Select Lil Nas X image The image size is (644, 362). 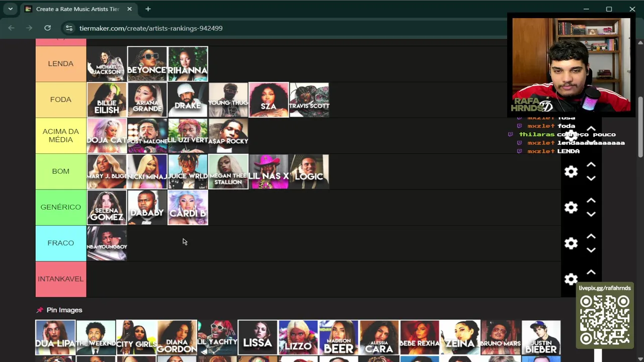tap(269, 171)
